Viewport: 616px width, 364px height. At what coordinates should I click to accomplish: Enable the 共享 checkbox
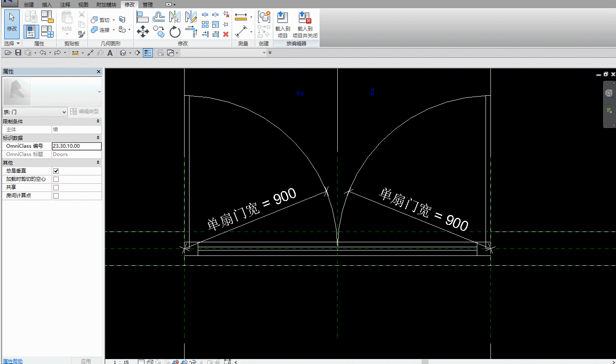click(56, 187)
